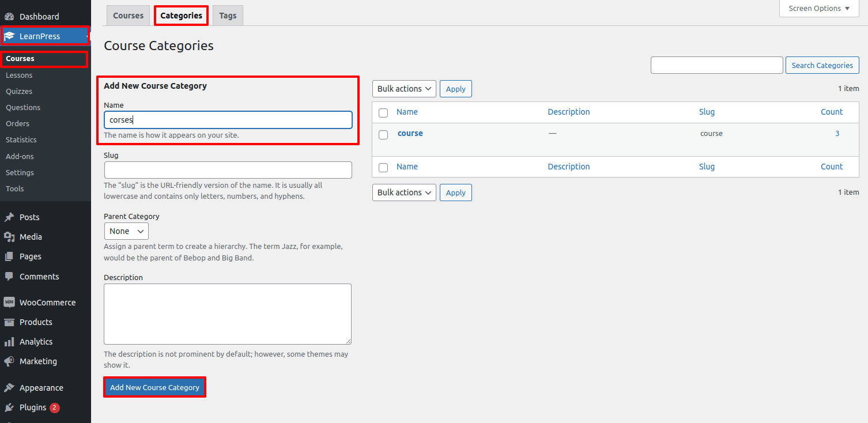The image size is (868, 423).
Task: Click the LearnPress graduation cap icon
Action: [9, 36]
